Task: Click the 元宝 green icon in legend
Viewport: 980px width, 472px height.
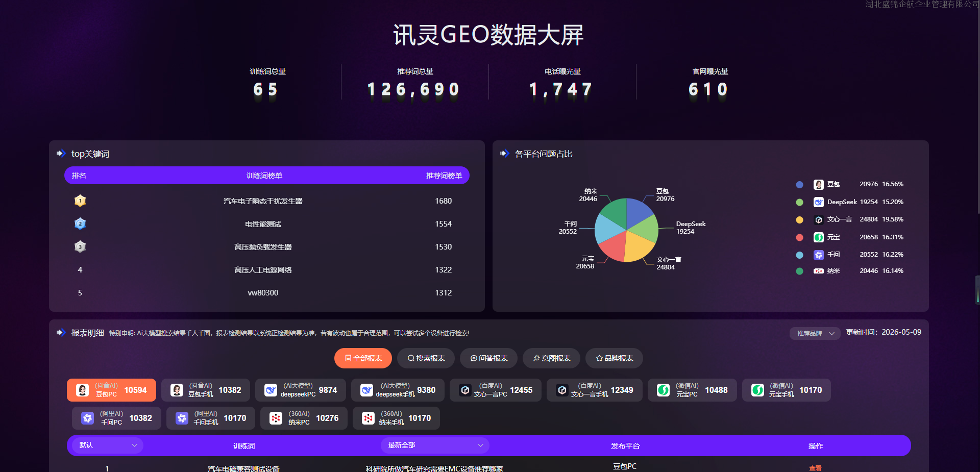Action: (819, 237)
